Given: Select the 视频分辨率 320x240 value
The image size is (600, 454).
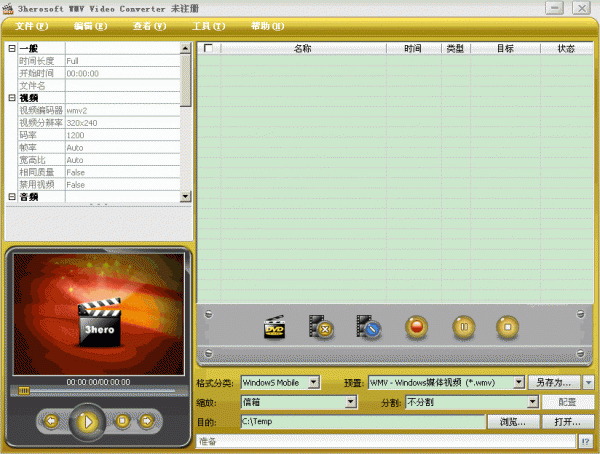Looking at the screenshot, I should point(122,123).
